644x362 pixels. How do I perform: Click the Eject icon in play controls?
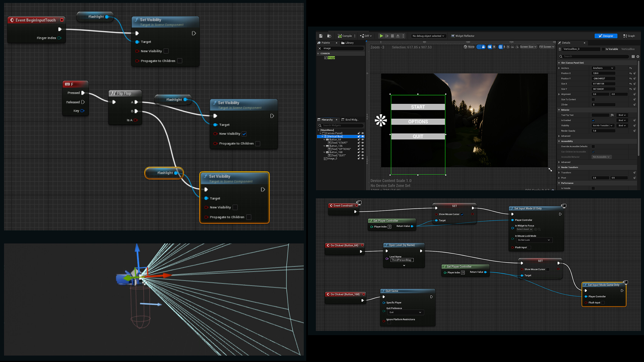398,36
